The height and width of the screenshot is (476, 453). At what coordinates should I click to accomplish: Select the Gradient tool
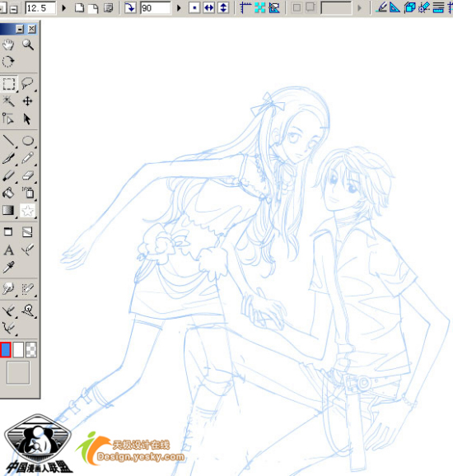(8, 210)
